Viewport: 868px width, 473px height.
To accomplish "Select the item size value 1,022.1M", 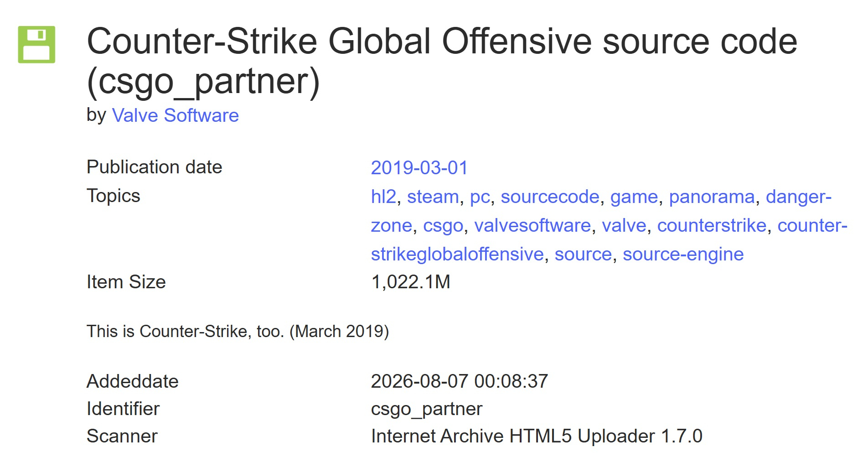I will tap(411, 282).
